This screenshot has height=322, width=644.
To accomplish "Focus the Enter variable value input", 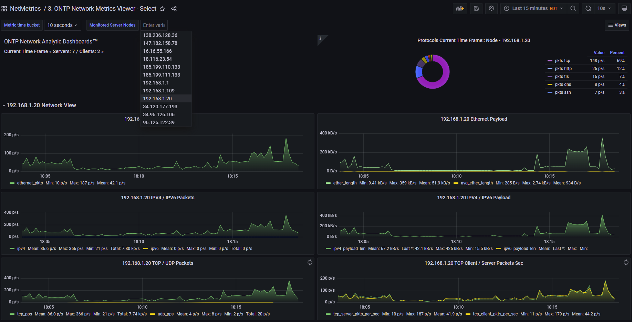I will (154, 25).
